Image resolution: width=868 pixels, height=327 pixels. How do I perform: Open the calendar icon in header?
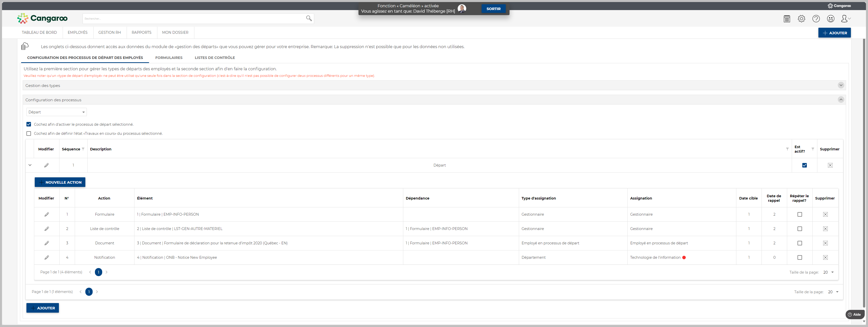(x=786, y=19)
